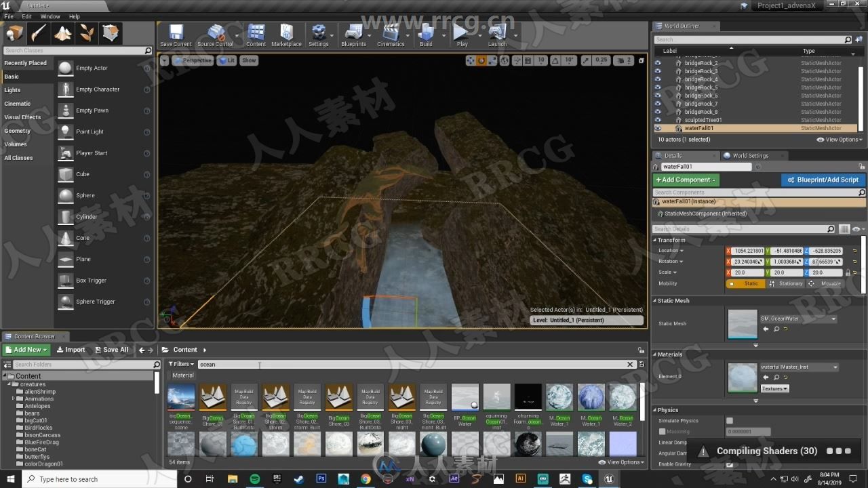Click the Build lighting icon

point(426,35)
